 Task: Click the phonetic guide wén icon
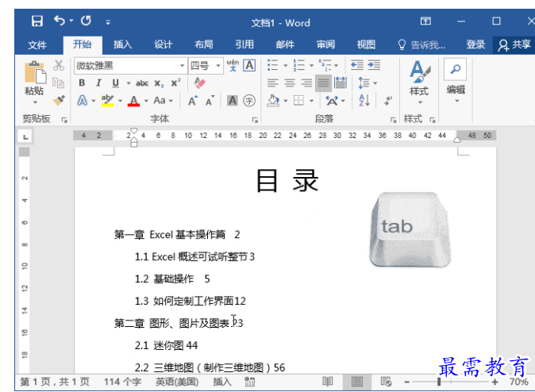point(233,65)
